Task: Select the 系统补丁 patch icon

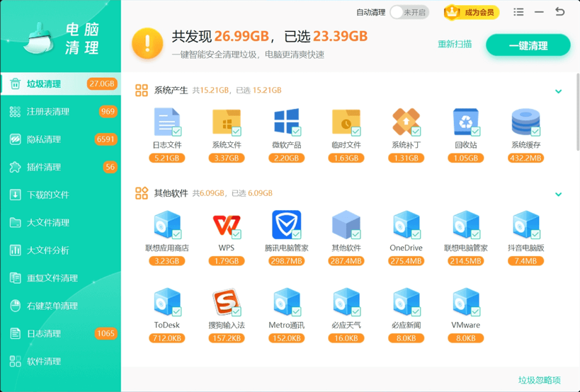Action: (406, 122)
